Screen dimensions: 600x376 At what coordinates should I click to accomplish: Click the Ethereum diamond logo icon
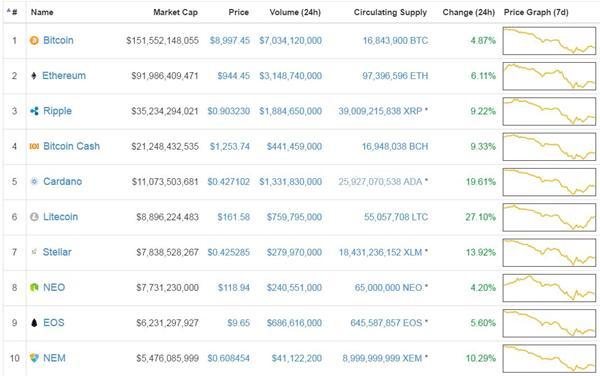(34, 76)
